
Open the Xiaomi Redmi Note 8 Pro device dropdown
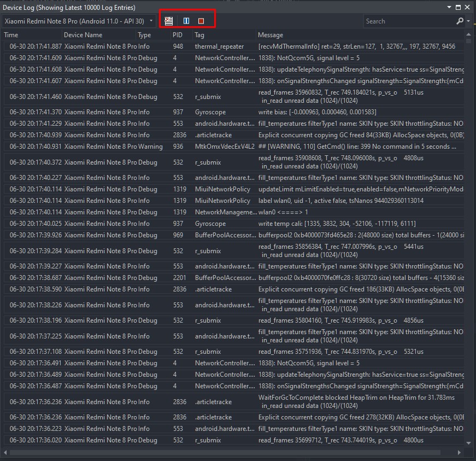point(79,21)
